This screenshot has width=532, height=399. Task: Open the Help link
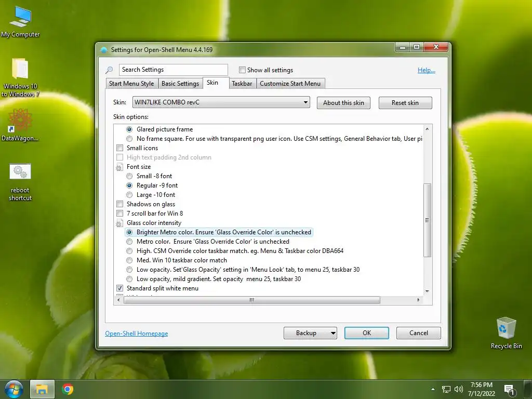coord(426,70)
